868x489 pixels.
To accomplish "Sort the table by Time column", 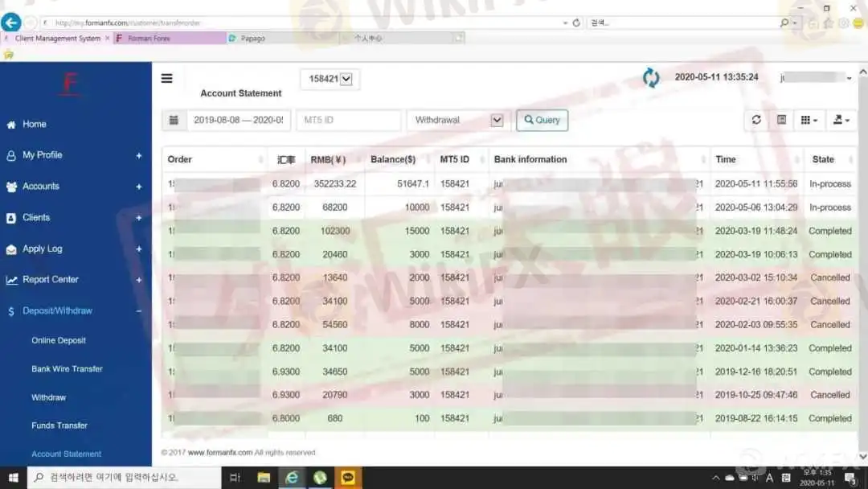I will [755, 159].
